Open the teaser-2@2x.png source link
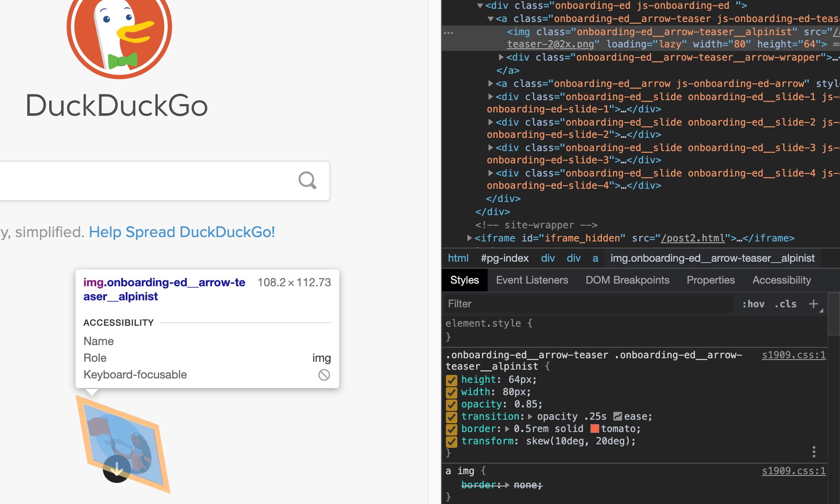The height and width of the screenshot is (504, 840). pos(550,44)
